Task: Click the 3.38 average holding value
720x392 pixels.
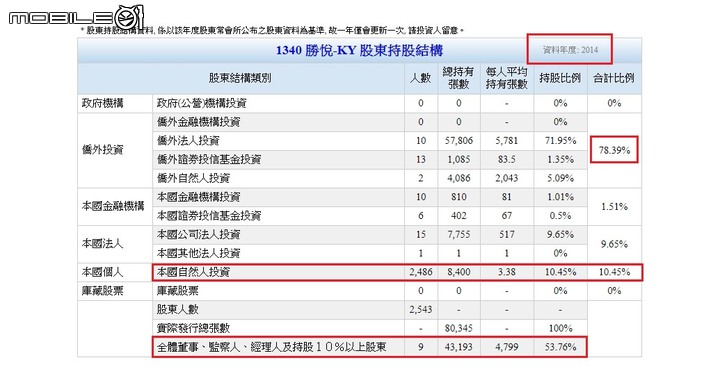Action: 506,272
